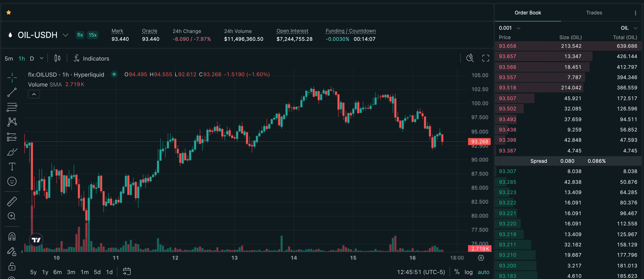This screenshot has width=644, height=279.
Task: Open the chart timeframe dropdown
Action: point(41,58)
